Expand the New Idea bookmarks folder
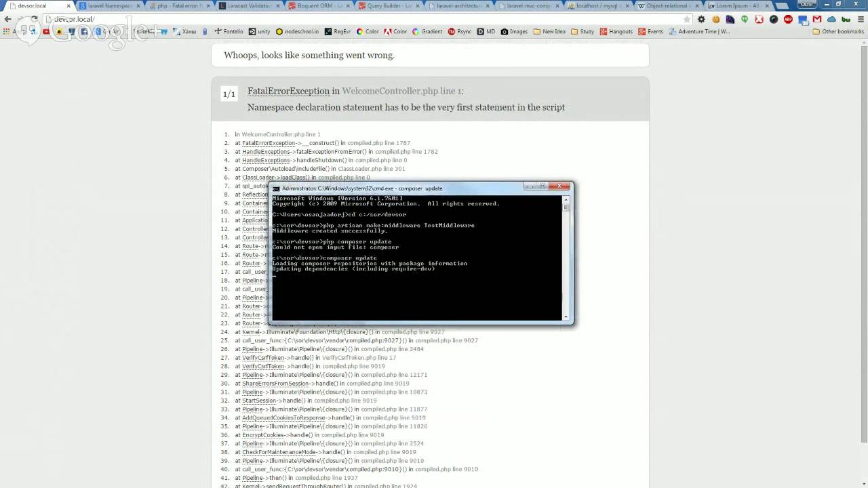 click(x=549, y=31)
